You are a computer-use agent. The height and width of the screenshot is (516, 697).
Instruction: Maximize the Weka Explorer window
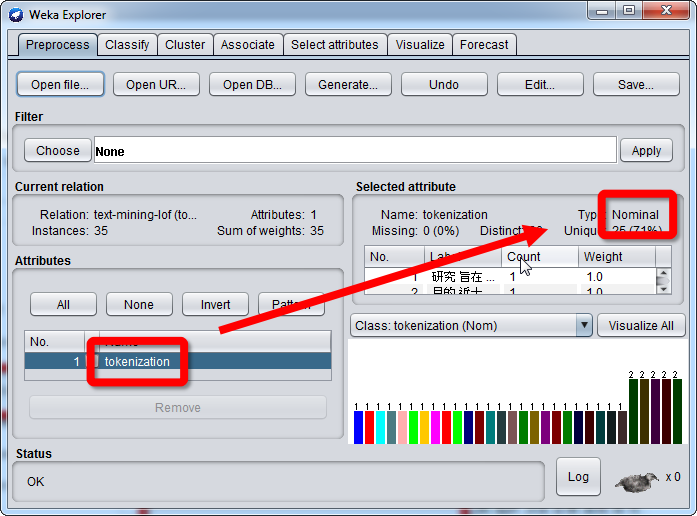click(x=629, y=11)
